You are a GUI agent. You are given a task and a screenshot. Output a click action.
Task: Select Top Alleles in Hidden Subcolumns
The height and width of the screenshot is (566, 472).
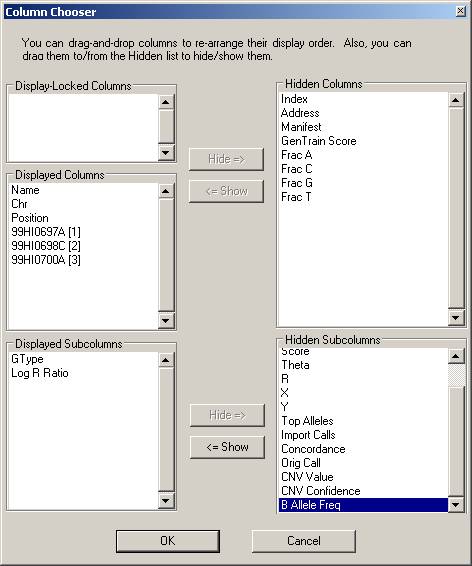pos(307,421)
